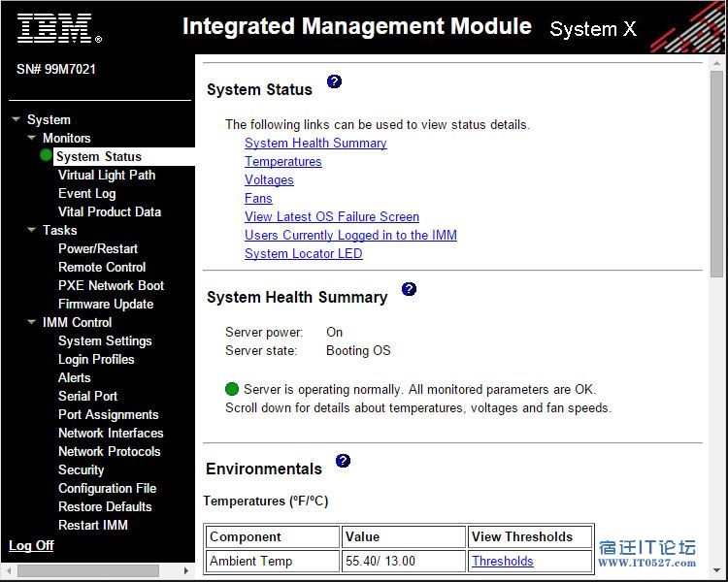Click the sidebar scroll right arrow
Screen dimensions: 728x582
click(185, 570)
